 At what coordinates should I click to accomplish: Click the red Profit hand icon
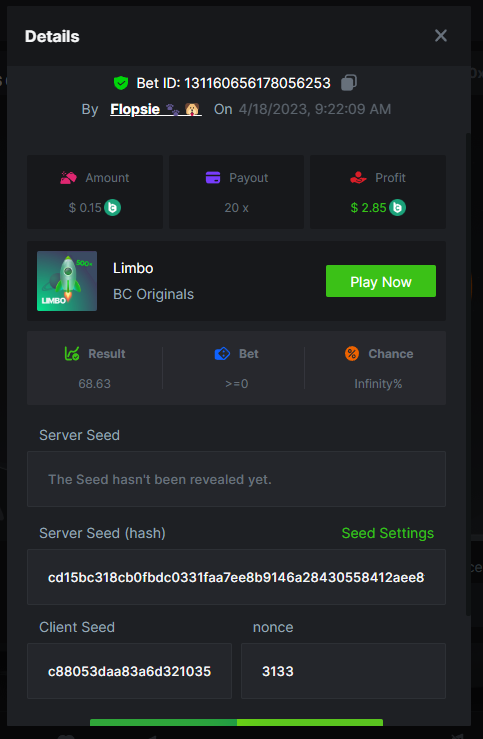click(x=359, y=178)
